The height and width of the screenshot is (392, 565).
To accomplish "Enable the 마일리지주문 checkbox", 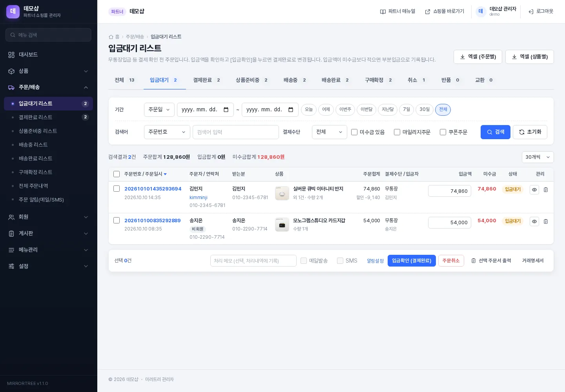I will [x=397, y=132].
